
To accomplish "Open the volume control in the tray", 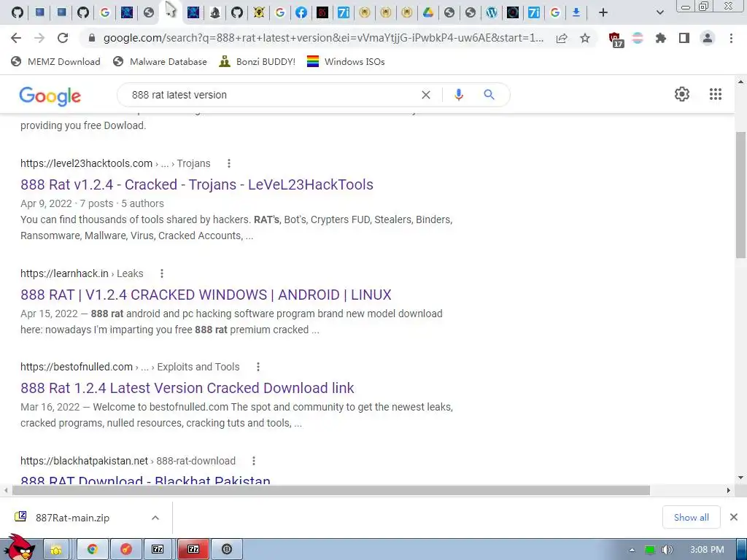I will (667, 550).
